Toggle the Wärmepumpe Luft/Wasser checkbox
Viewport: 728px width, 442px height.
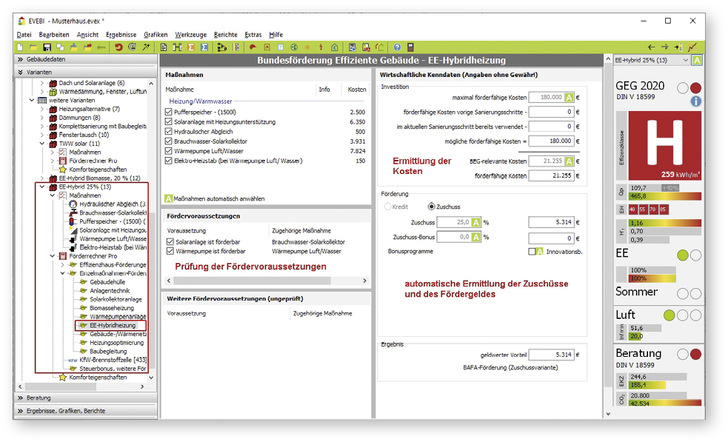coord(169,150)
